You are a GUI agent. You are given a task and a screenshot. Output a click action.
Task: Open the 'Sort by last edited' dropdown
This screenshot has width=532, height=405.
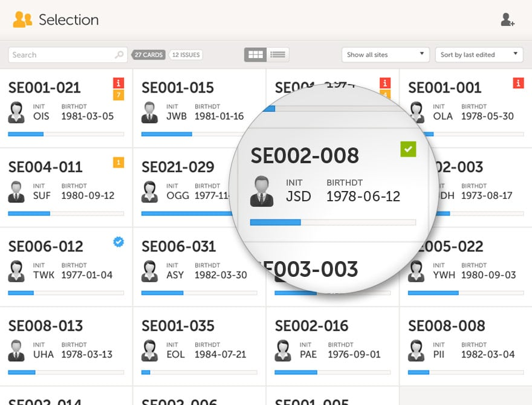[x=479, y=54]
